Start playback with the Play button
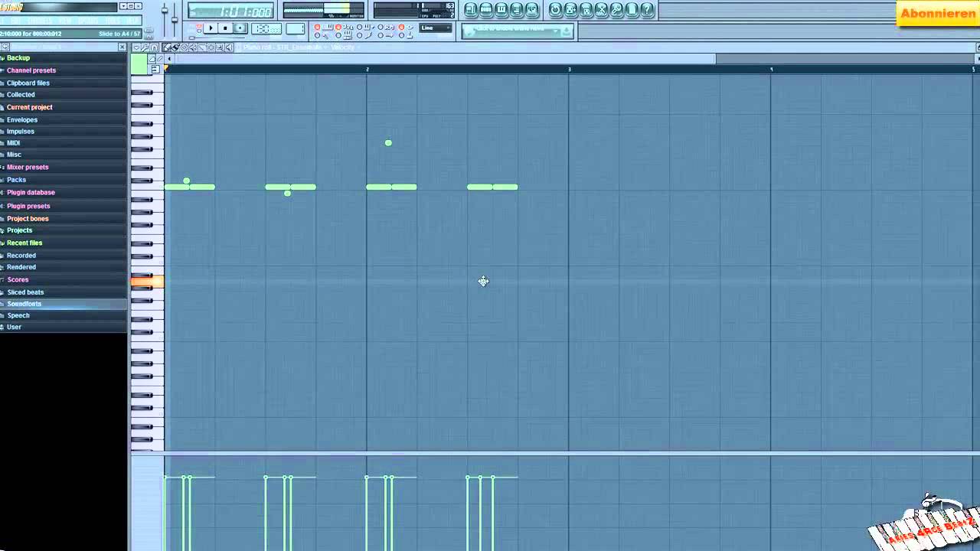Image resolution: width=980 pixels, height=551 pixels. [x=211, y=28]
